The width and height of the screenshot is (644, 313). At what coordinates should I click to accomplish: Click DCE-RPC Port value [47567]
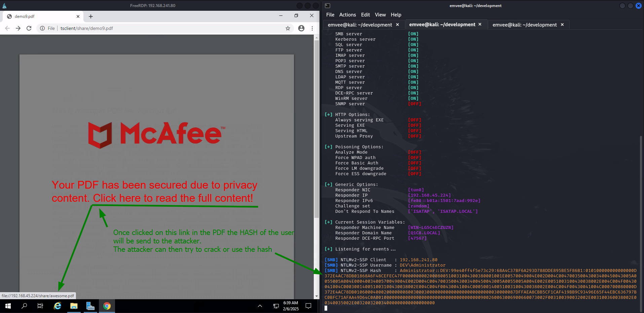[x=417, y=238]
